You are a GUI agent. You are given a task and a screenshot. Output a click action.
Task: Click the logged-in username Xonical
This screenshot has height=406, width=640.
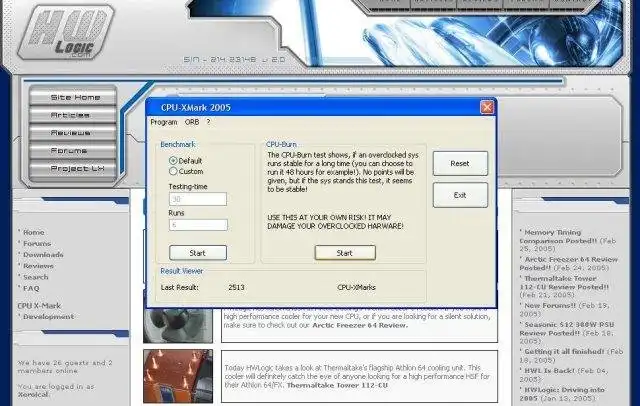click(33, 395)
